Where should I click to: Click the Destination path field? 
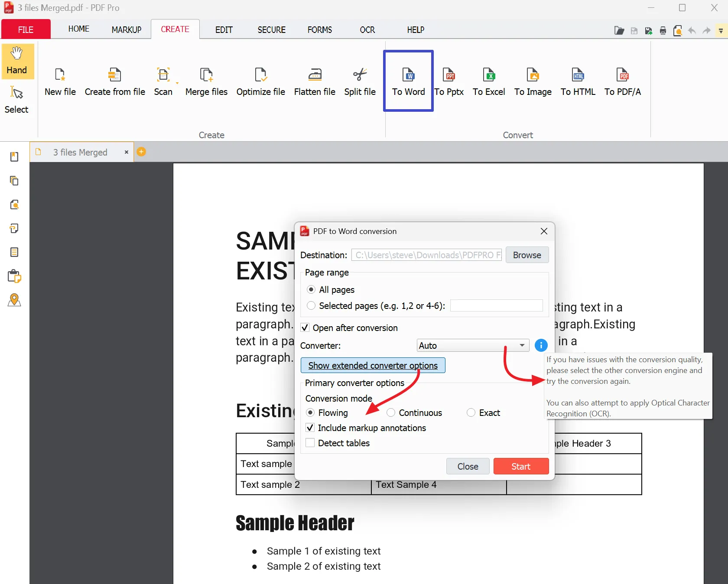(x=426, y=255)
